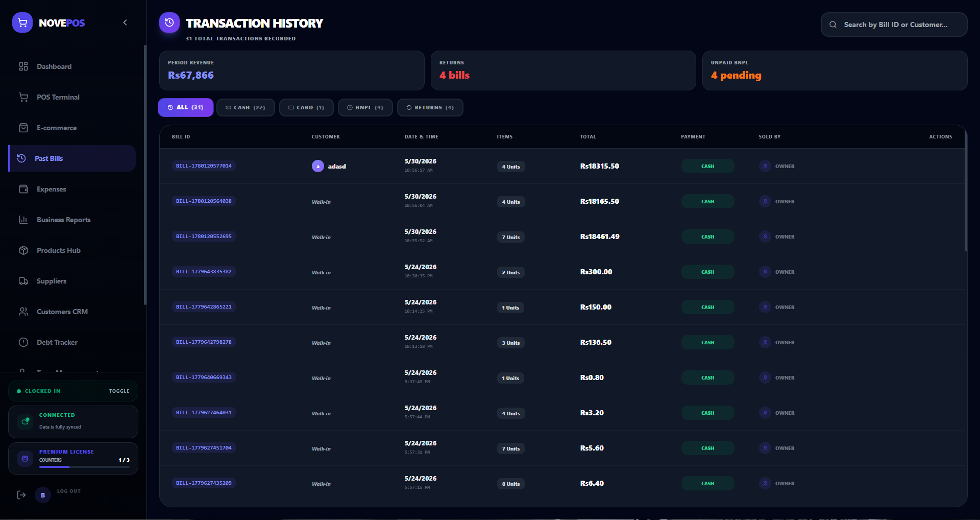This screenshot has height=520, width=980.
Task: Click the Unpaid BNPL 4 pending card
Action: click(x=835, y=70)
